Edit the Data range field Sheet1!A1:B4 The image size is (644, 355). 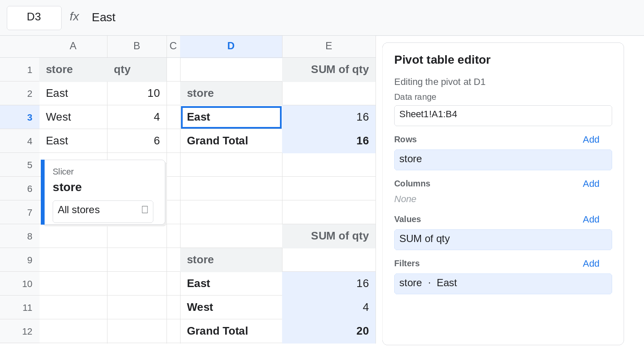503,116
